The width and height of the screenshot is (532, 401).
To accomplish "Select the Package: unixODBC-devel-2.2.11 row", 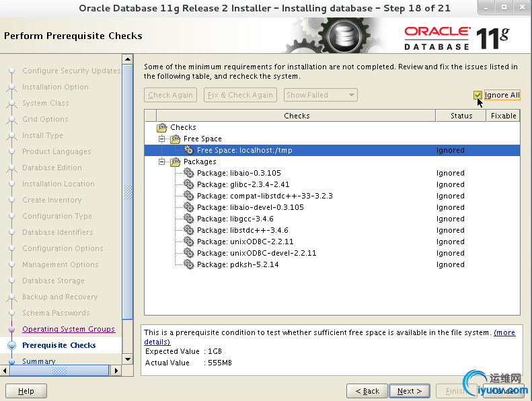I will click(x=332, y=253).
